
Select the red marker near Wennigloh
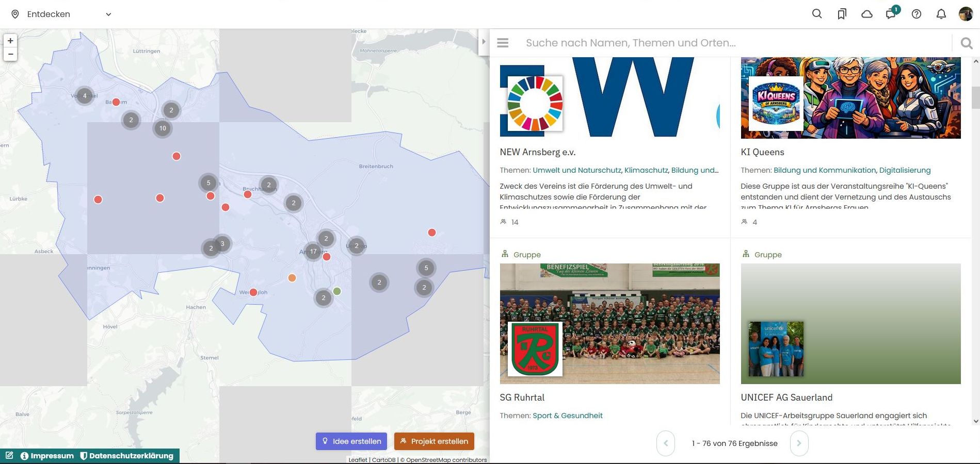click(x=253, y=292)
